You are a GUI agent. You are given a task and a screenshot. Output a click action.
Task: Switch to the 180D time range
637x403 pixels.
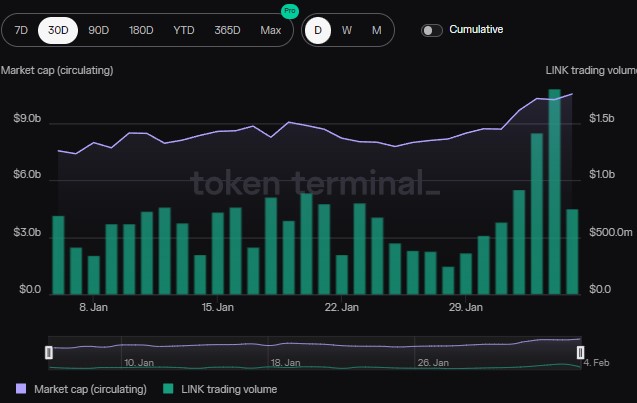pos(141,30)
